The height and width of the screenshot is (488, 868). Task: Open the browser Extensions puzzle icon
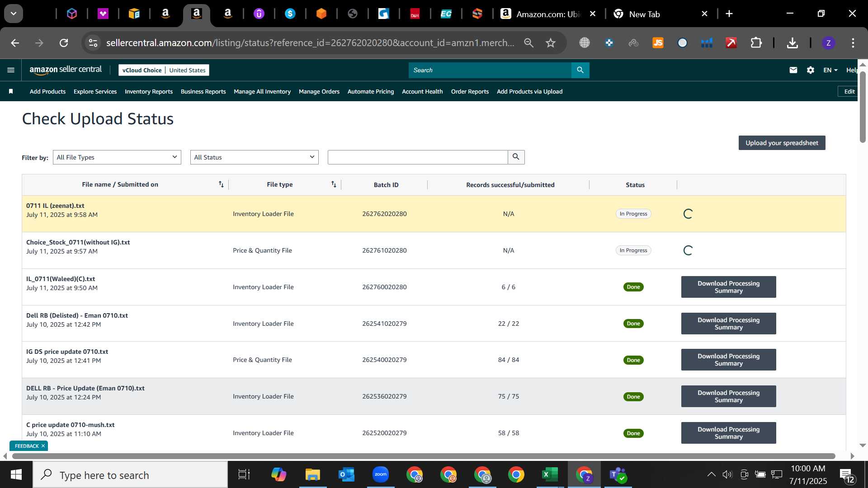pos(756,43)
